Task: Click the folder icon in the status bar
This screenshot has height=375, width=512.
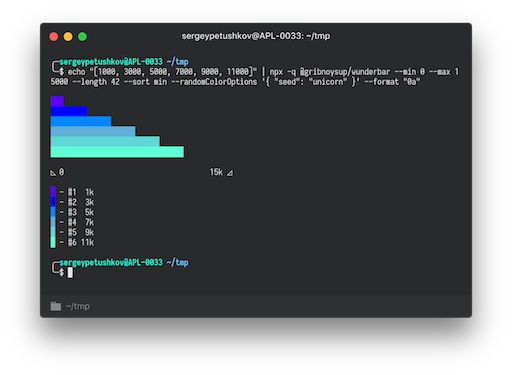Action: [x=56, y=306]
